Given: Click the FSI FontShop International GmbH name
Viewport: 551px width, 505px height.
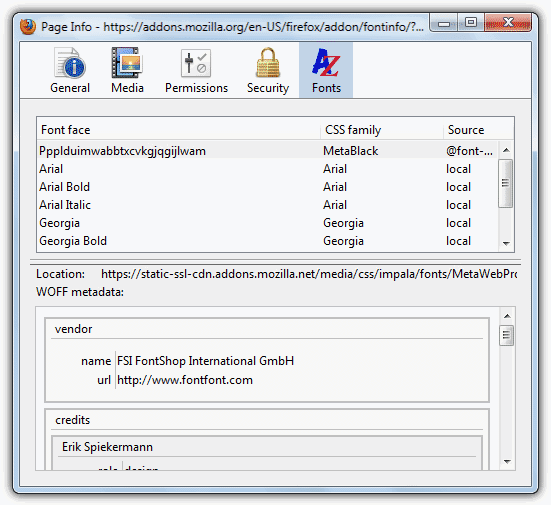Looking at the screenshot, I should [206, 361].
